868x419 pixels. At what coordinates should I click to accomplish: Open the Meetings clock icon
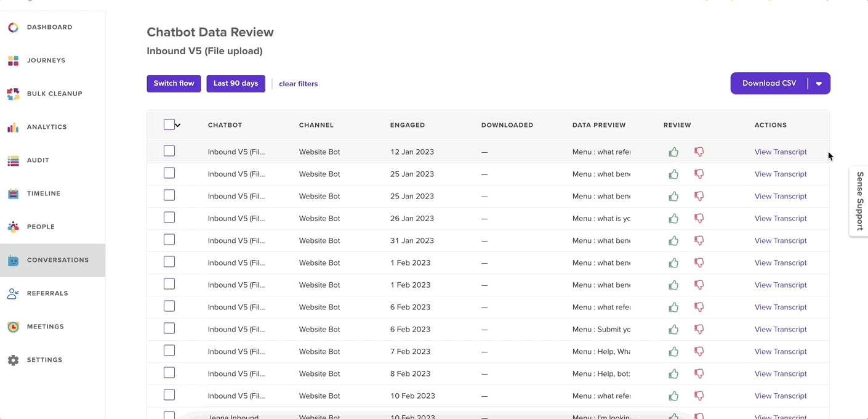pyautogui.click(x=13, y=327)
